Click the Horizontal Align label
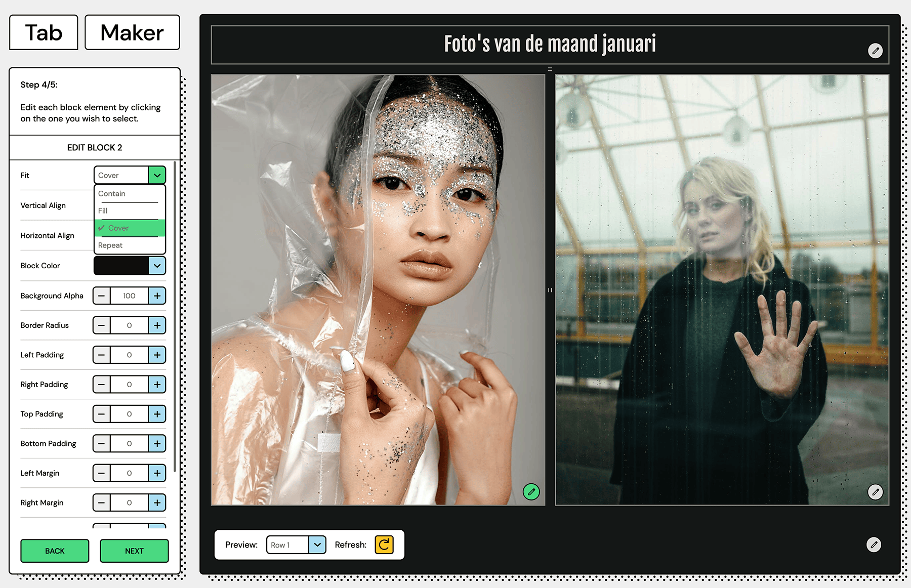The height and width of the screenshot is (588, 911). click(47, 235)
